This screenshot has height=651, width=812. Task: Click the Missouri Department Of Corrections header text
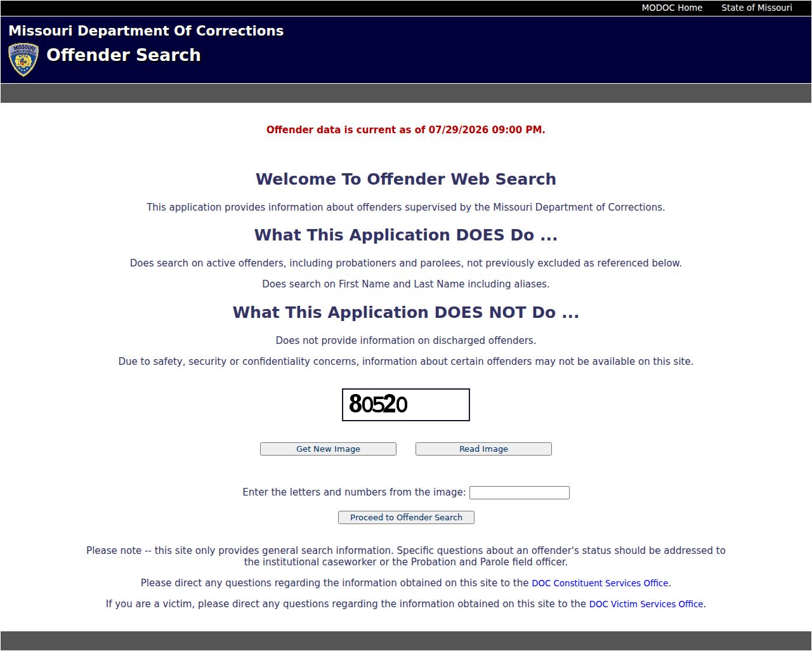[146, 30]
